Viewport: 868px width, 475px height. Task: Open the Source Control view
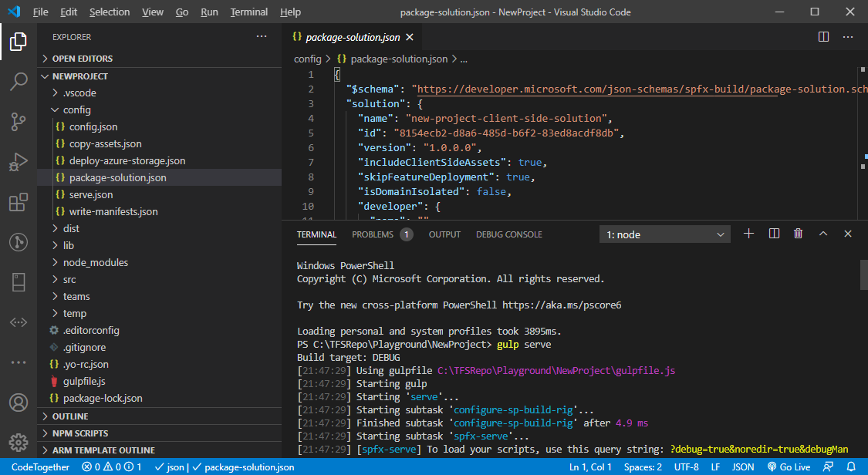click(x=19, y=122)
